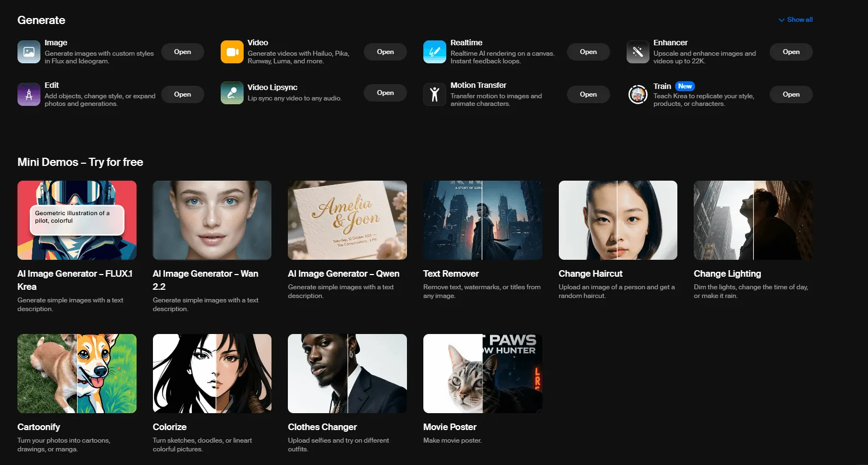The height and width of the screenshot is (465, 868).
Task: Open the Video Lipsync tool
Action: [386, 93]
